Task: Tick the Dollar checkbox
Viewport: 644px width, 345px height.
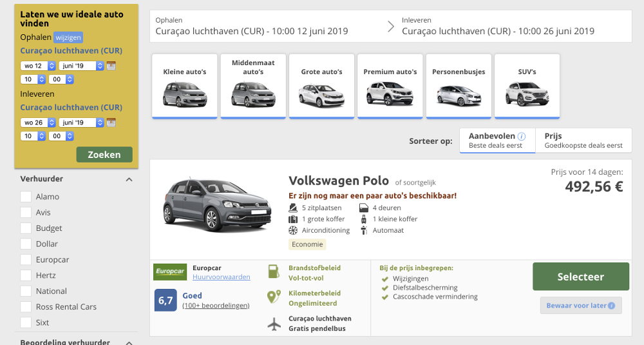Action: [x=26, y=244]
